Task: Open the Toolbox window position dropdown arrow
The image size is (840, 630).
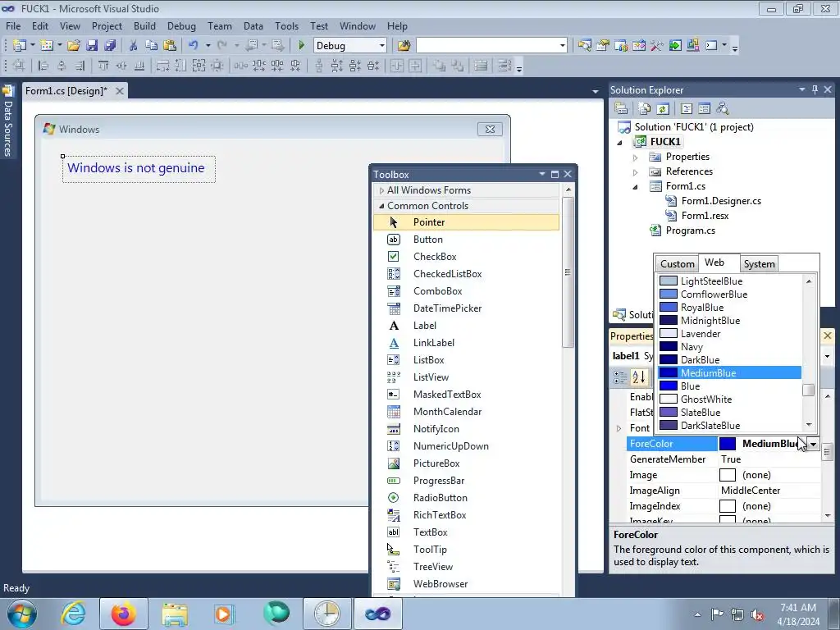Action: click(x=542, y=174)
